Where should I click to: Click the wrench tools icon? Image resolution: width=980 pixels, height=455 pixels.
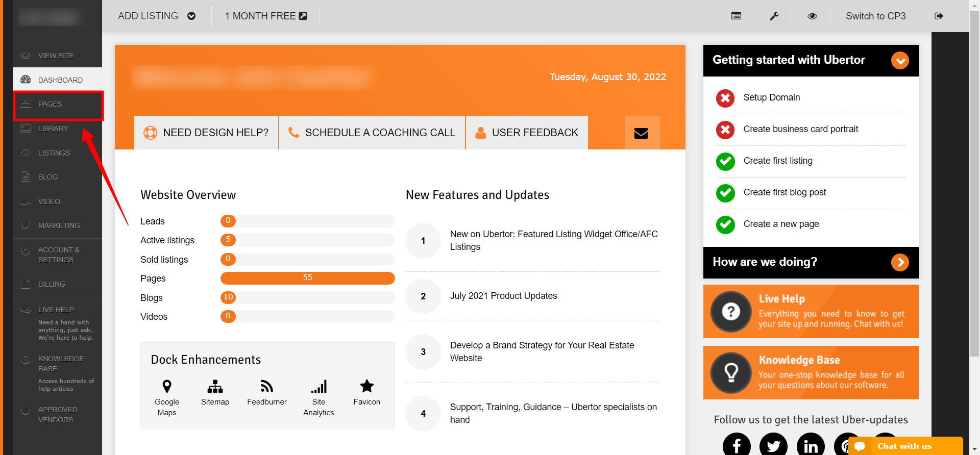coord(774,16)
